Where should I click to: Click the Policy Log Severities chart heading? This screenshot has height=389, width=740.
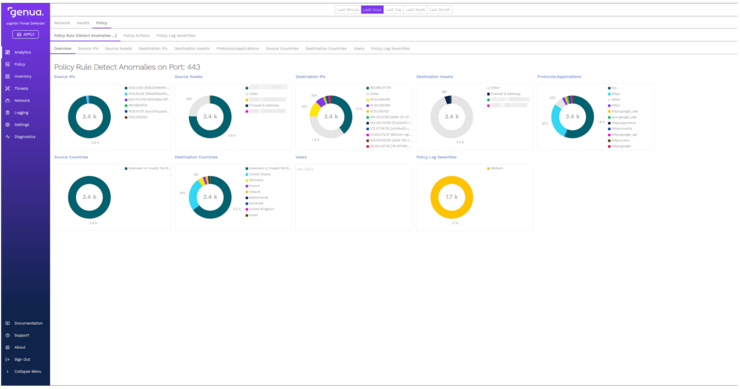tap(436, 157)
